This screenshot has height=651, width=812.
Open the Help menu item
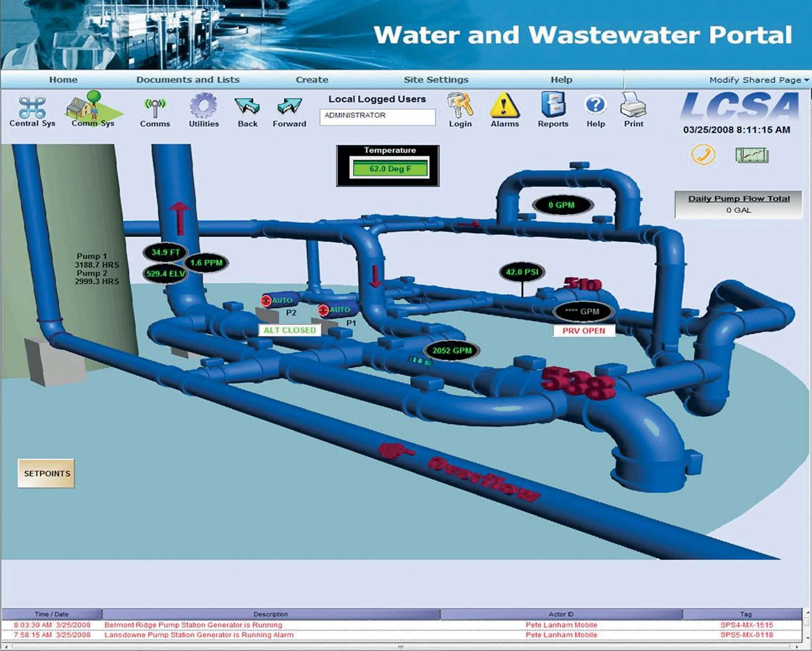[x=561, y=79]
